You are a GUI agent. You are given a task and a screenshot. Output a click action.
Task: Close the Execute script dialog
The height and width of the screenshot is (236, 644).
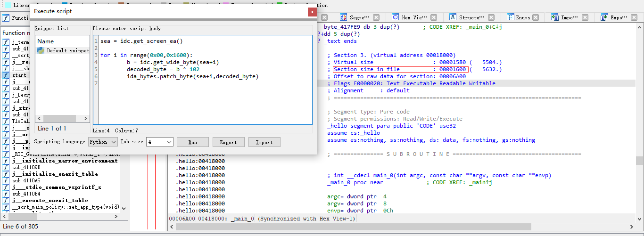[x=311, y=12]
